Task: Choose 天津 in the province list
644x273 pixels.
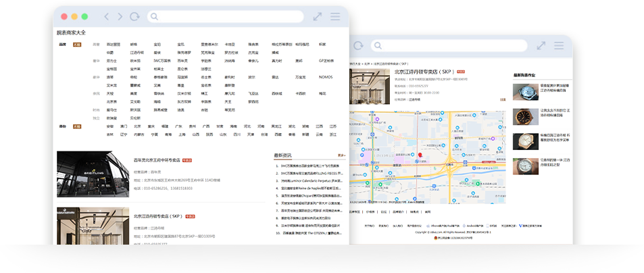Action: point(251,134)
